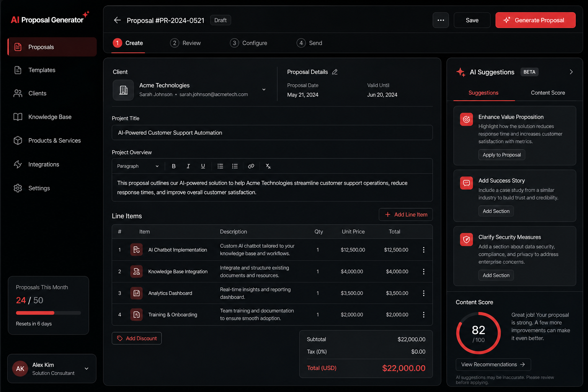
Task: Click the Draft status badge
Action: pos(220,20)
